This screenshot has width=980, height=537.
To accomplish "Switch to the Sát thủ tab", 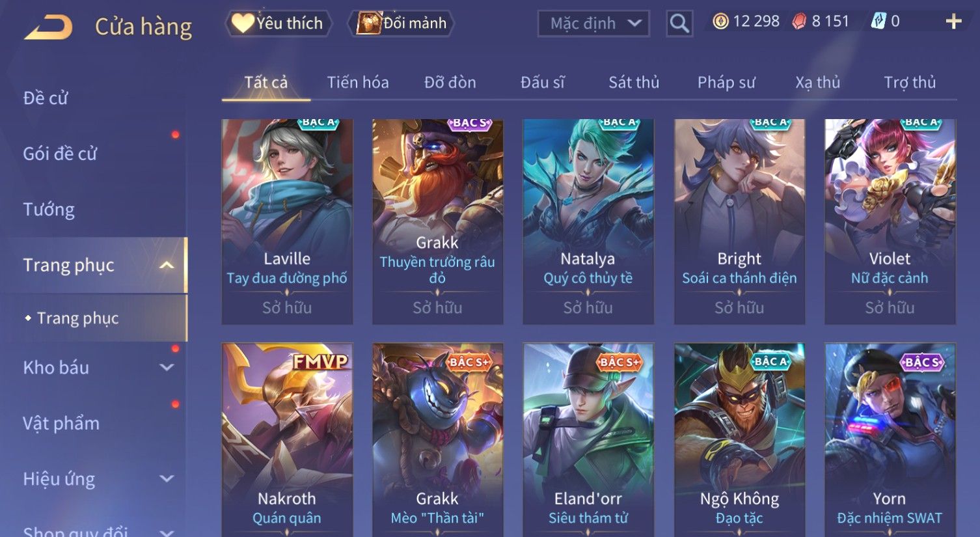I will (634, 83).
